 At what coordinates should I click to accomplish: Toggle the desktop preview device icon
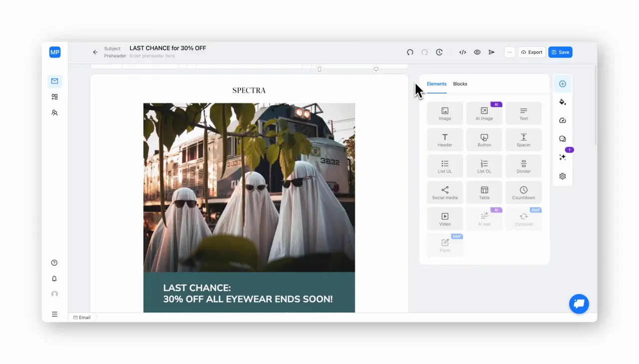(x=376, y=69)
